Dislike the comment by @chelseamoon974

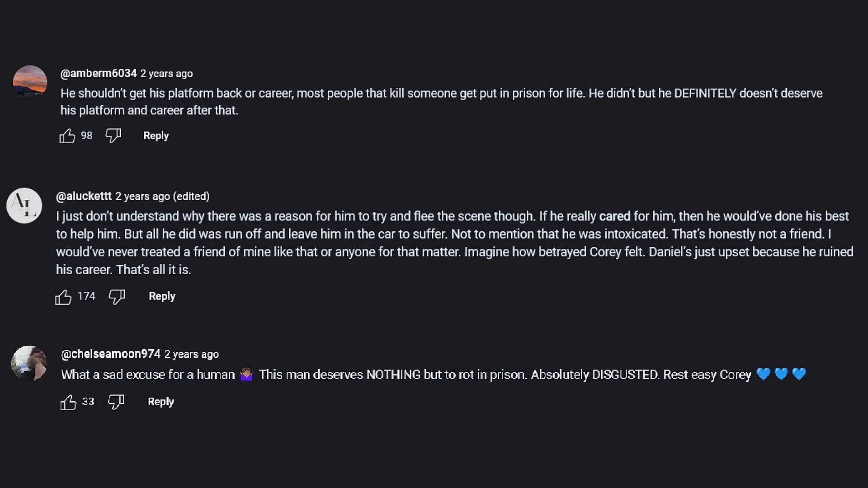116,402
